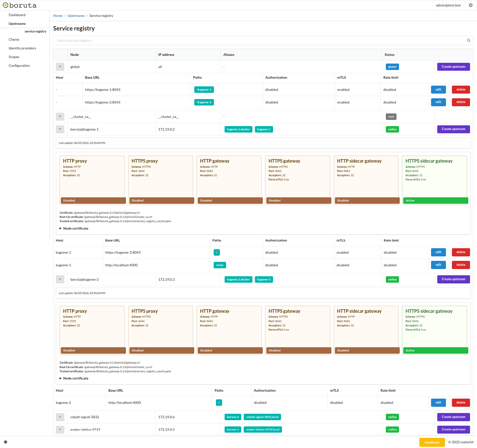Screen dimensions: 477x448
Task: Click the /kagome-1 path badge
Action: tap(204, 90)
